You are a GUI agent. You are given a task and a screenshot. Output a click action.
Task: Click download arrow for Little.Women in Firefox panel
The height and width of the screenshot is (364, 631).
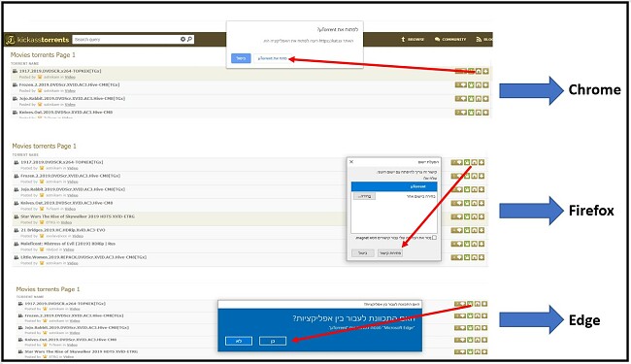click(482, 257)
